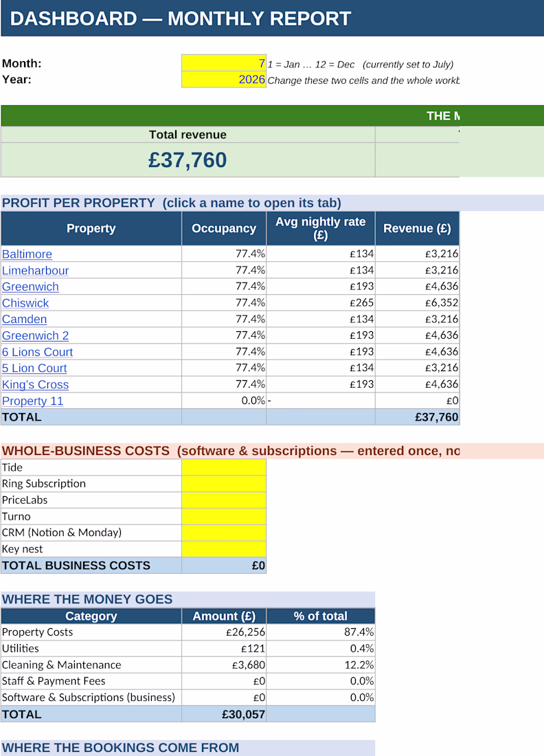Click the £30,057 total amount cell
544x756 pixels.
click(x=223, y=714)
